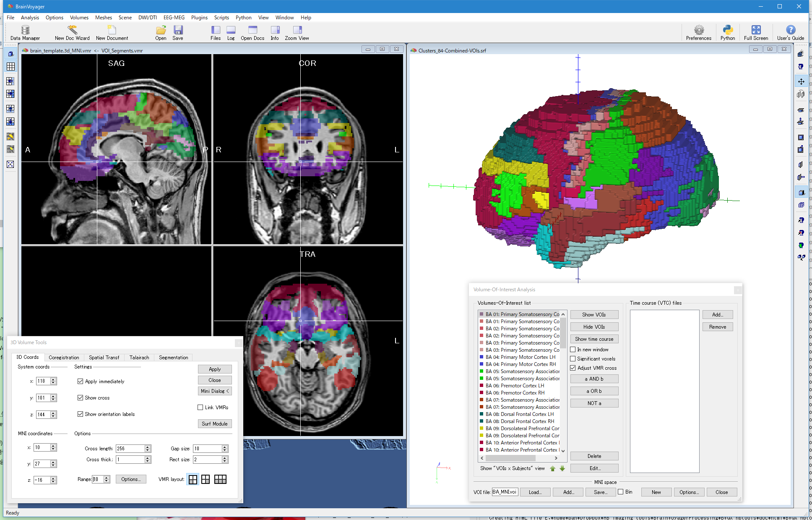812x520 pixels.
Task: Increment System coords z stepper
Action: click(x=53, y=413)
